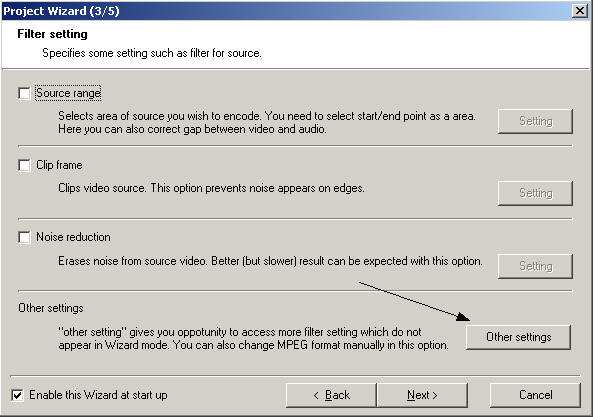Viewport: 594px width, 417px height.
Task: Enable the Source range checkbox
Action: point(24,93)
